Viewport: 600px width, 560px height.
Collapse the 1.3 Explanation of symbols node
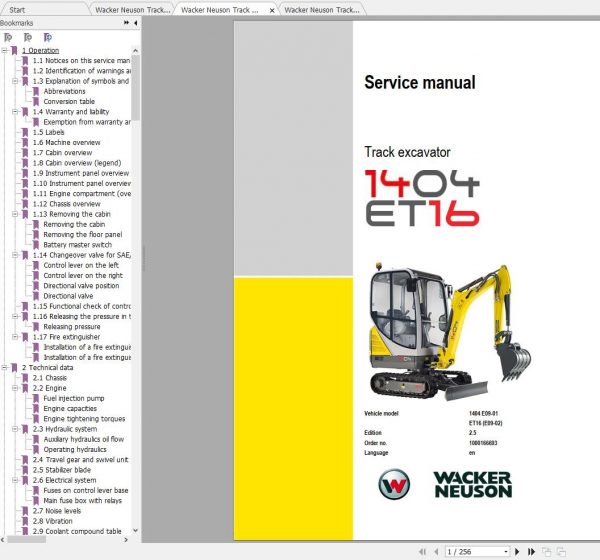(15, 81)
